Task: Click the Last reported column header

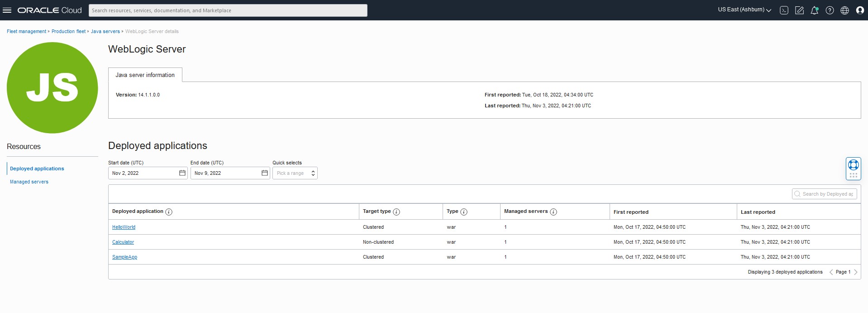Action: click(x=758, y=212)
